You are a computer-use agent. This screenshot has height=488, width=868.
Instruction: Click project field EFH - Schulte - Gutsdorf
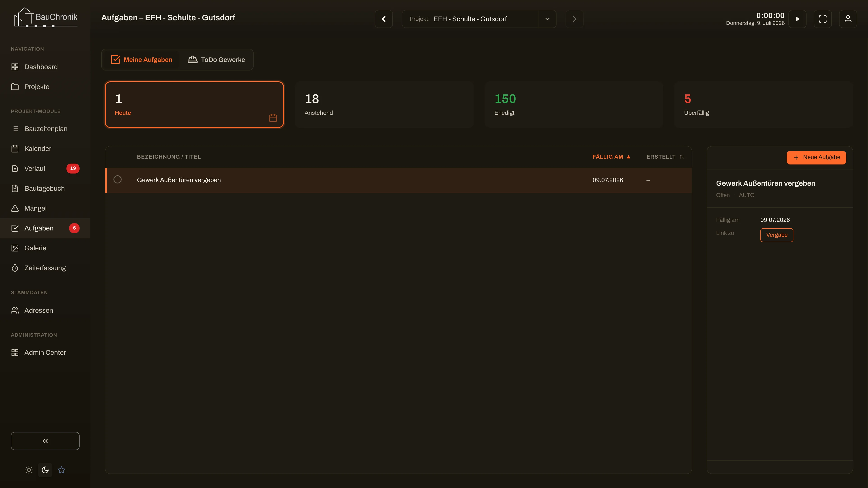(x=470, y=19)
